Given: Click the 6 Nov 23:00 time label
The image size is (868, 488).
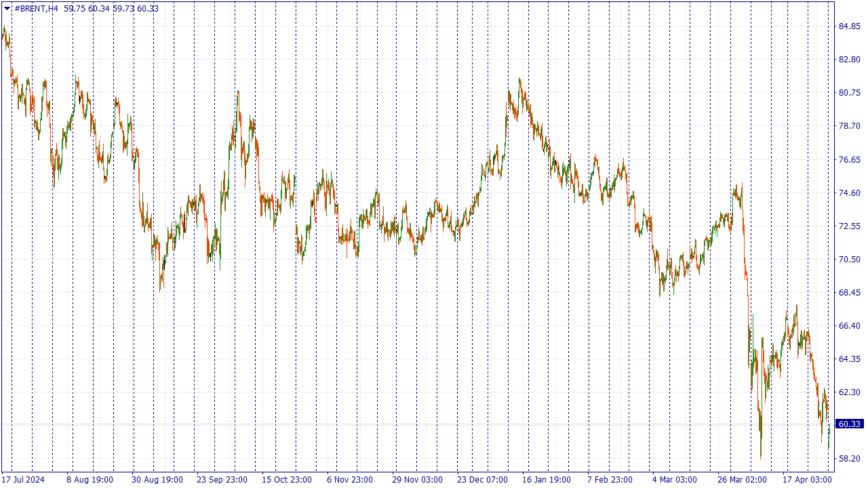Looking at the screenshot, I should click(350, 479).
